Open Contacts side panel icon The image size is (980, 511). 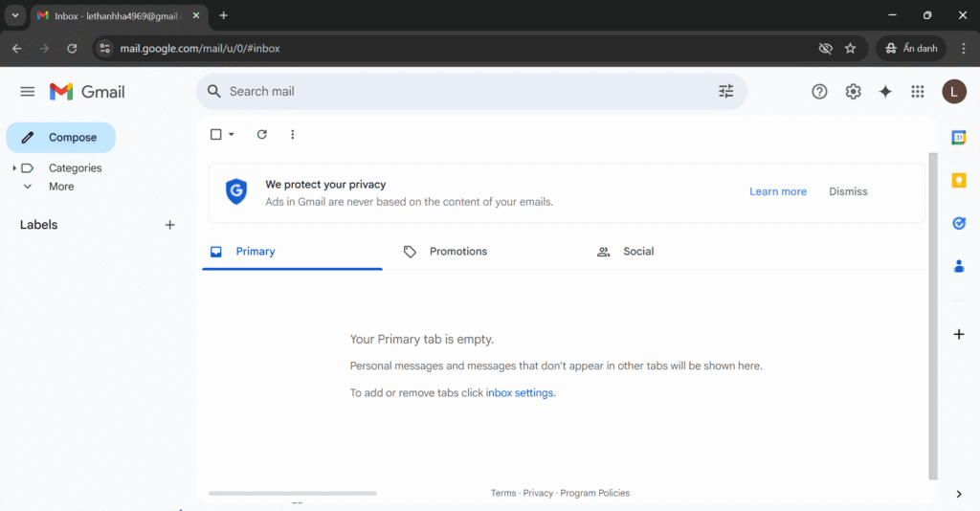pyautogui.click(x=958, y=266)
